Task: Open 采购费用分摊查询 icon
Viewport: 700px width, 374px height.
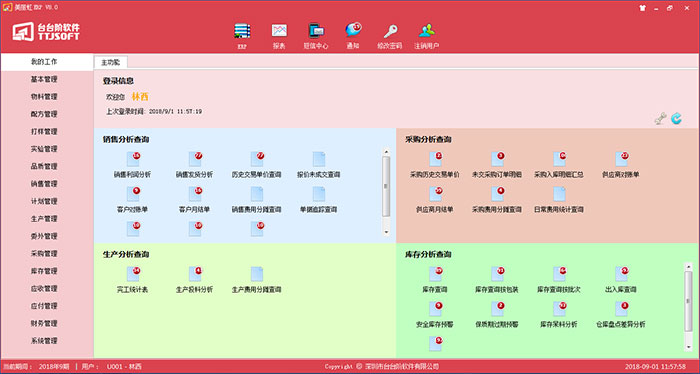Action: [x=497, y=194]
